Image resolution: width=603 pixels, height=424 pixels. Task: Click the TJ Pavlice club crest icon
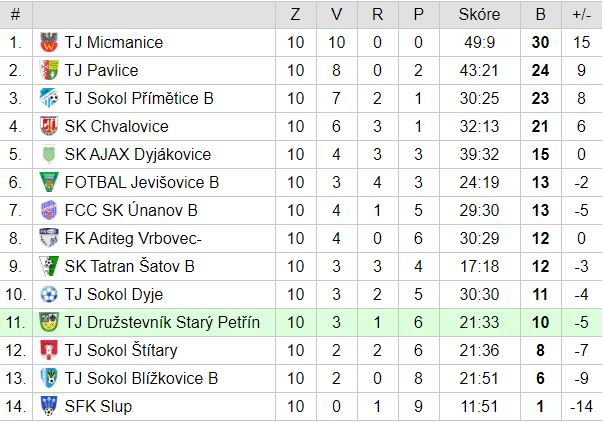pyautogui.click(x=49, y=70)
